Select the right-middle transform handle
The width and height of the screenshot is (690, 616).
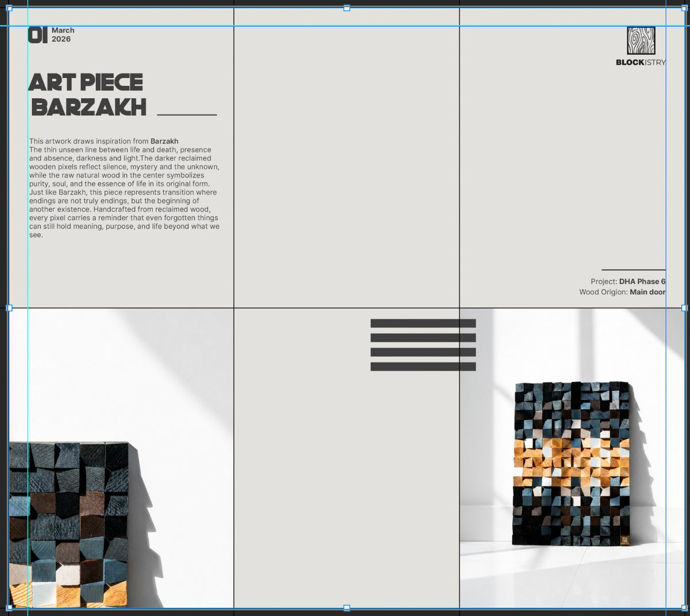click(684, 308)
